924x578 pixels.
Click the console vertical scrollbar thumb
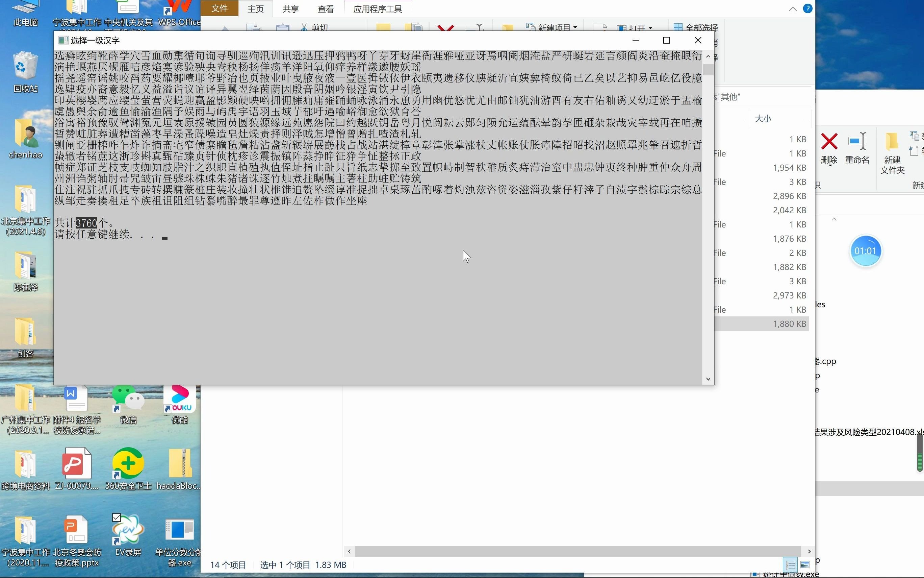(708, 70)
